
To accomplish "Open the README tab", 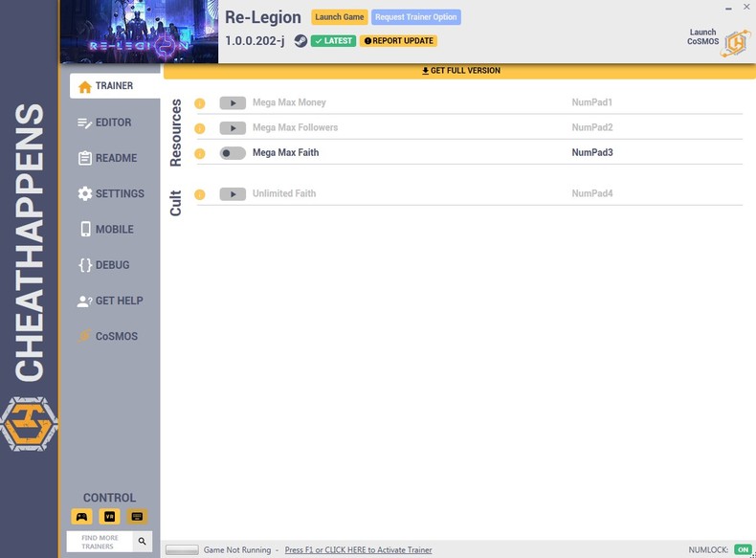I will pos(113,158).
